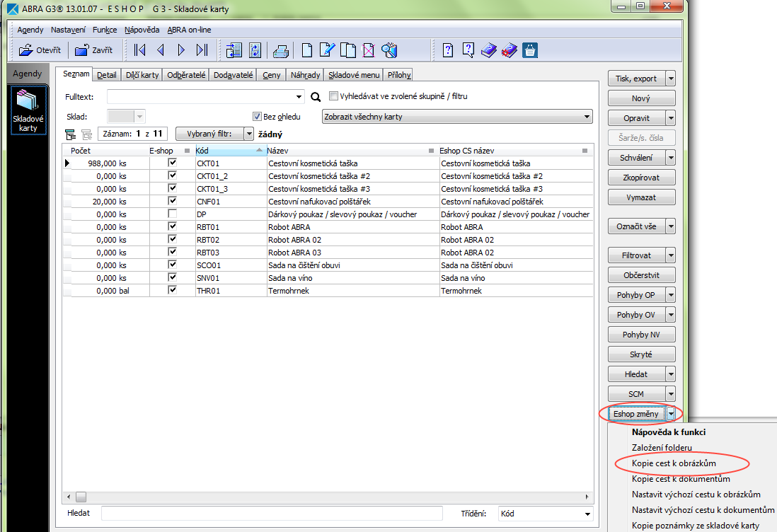777x532 pixels.
Task: Click the Zavřít toolbar button
Action: (93, 50)
